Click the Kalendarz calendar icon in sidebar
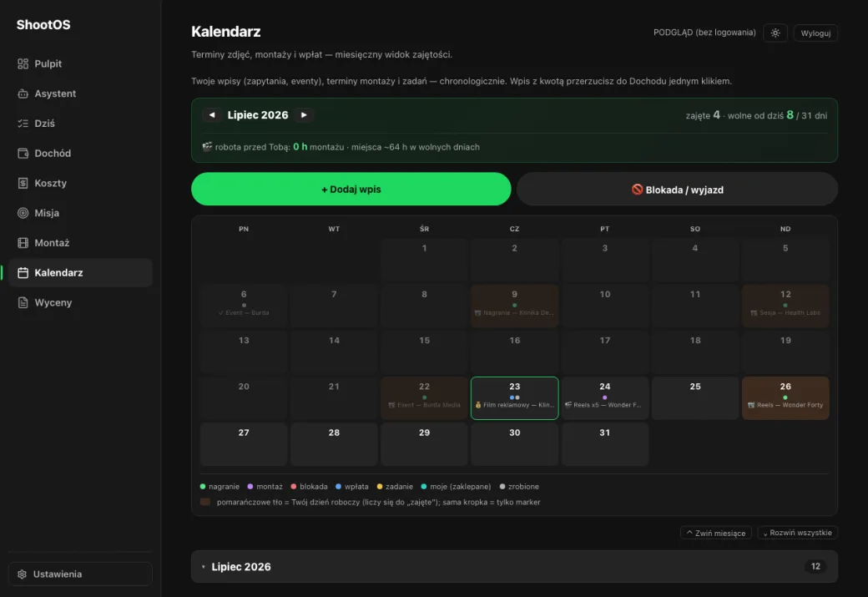 [x=23, y=273]
